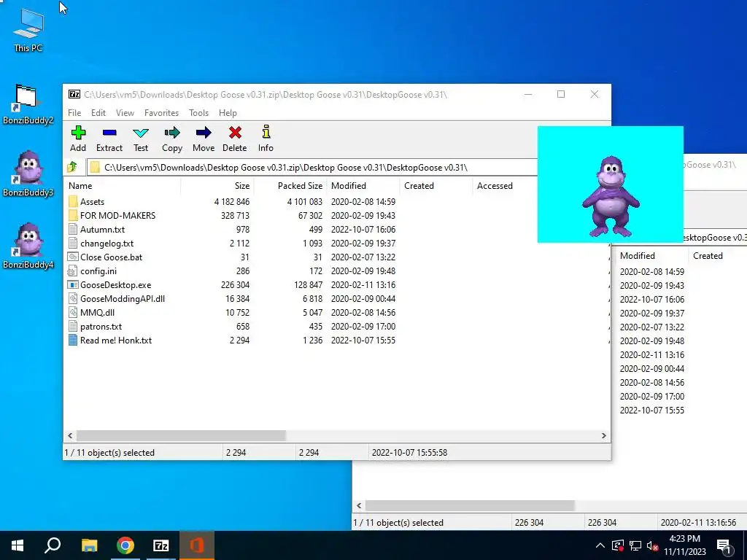This screenshot has width=747, height=560.
Task: Open the View menu
Action: (x=125, y=113)
